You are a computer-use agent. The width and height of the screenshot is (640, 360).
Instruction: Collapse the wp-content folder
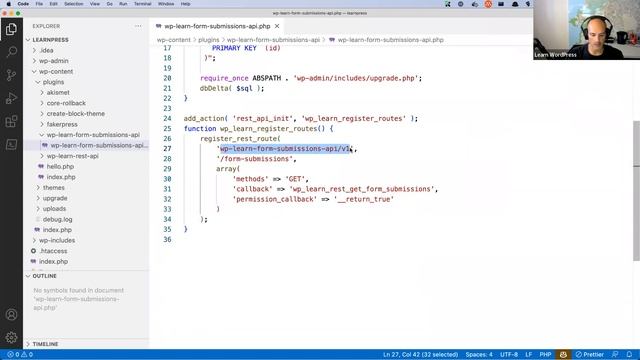pos(34,71)
